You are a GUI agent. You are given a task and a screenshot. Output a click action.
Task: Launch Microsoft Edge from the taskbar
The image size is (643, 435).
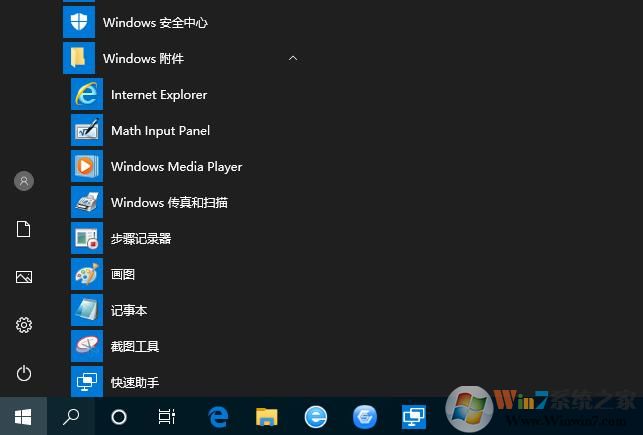(218, 417)
